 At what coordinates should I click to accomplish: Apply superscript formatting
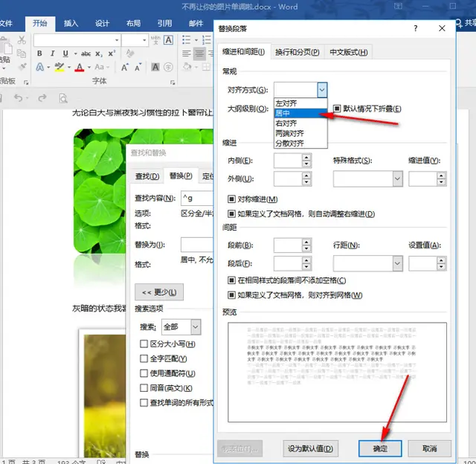112,54
